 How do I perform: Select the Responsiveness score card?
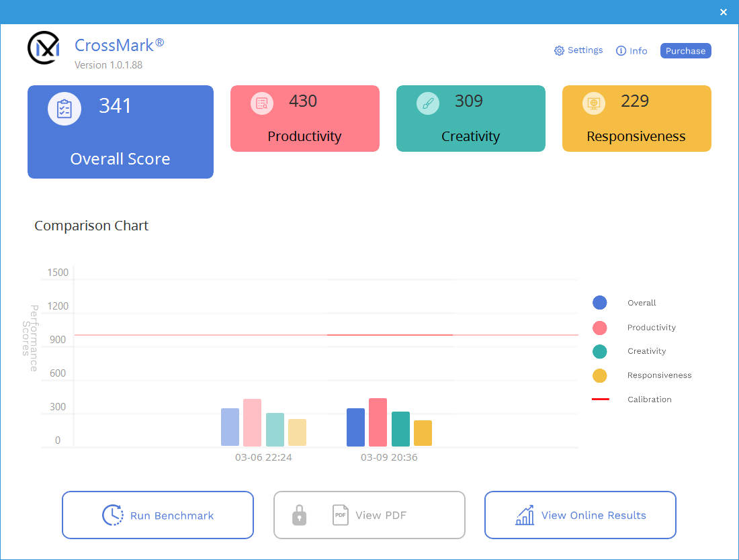click(x=637, y=119)
